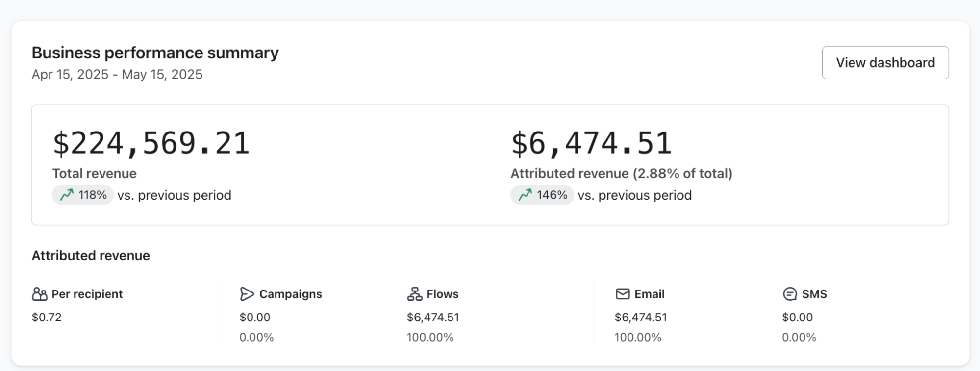The width and height of the screenshot is (980, 371).
Task: Click the Flows hierarchy icon
Action: [415, 294]
